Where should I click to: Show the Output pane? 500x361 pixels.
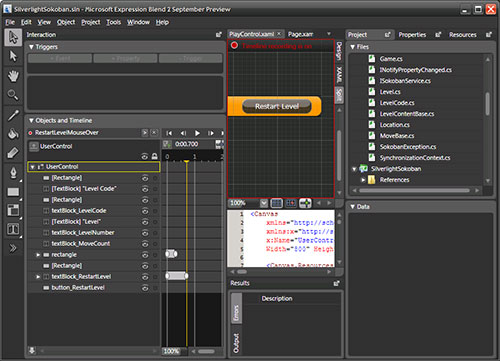(236, 343)
